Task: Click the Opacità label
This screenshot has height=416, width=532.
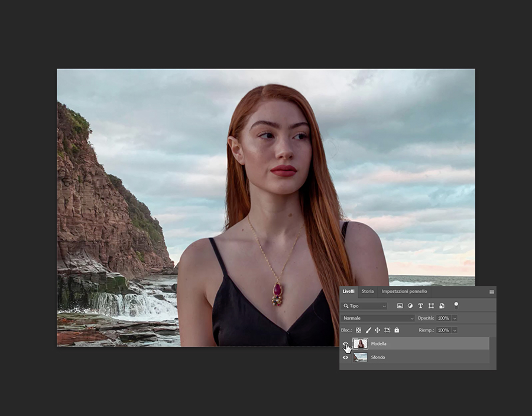Action: (x=426, y=318)
